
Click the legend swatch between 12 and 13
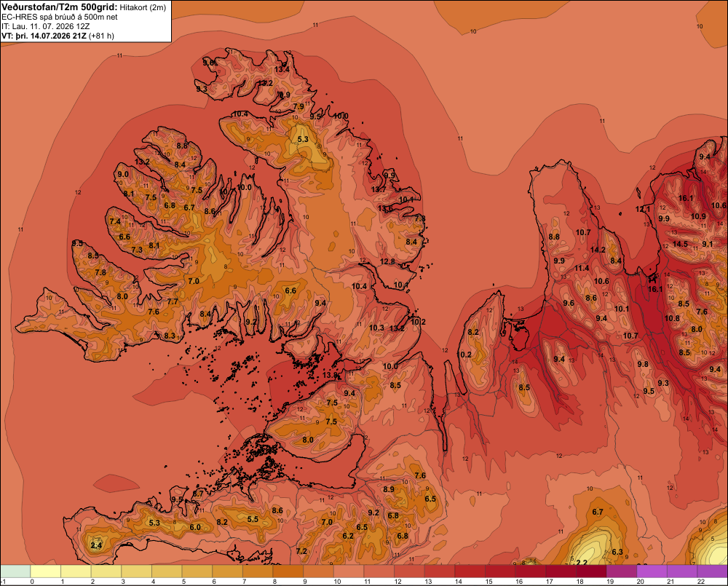pyautogui.click(x=409, y=571)
